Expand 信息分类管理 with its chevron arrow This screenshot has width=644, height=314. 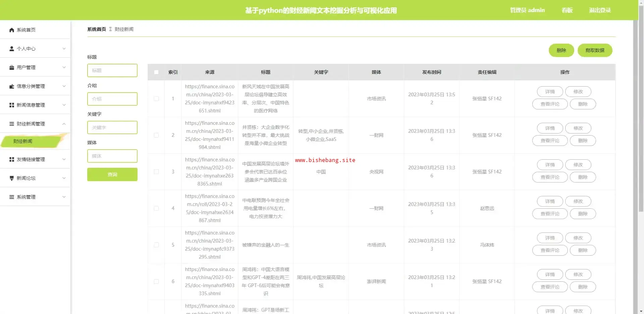coord(64,86)
